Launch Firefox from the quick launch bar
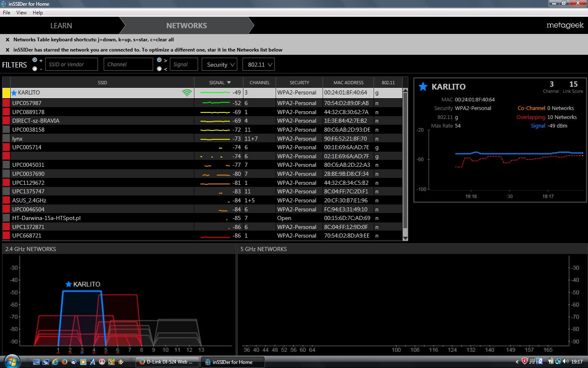588x368 pixels. coord(65,362)
